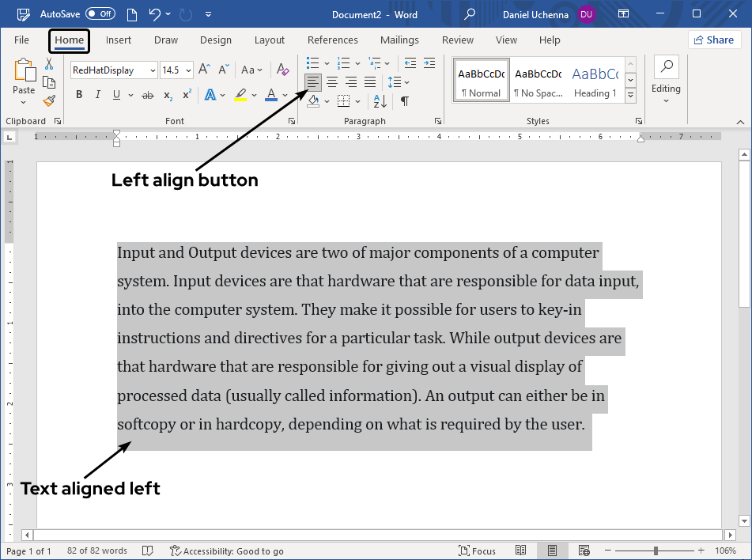Click the Clear All Formatting icon

point(283,70)
